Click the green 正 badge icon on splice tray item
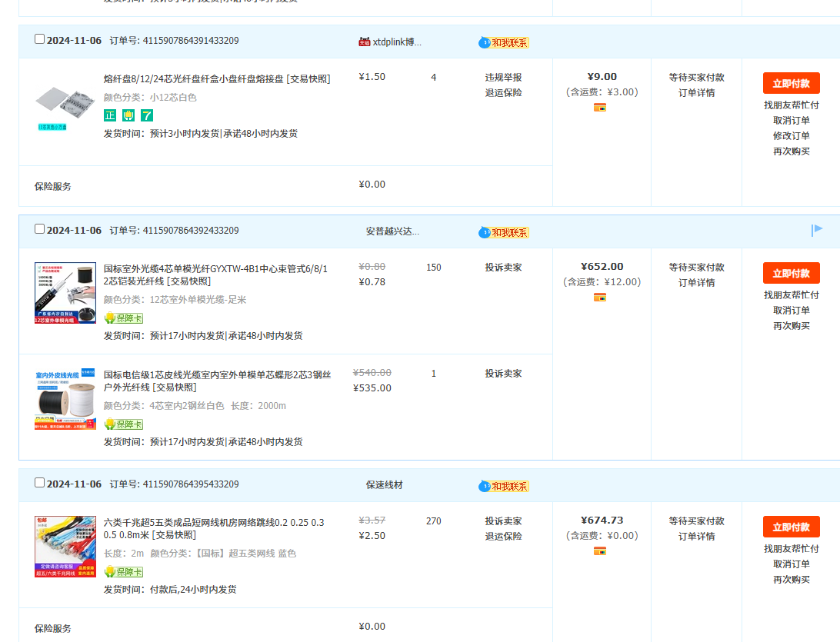 coord(110,115)
